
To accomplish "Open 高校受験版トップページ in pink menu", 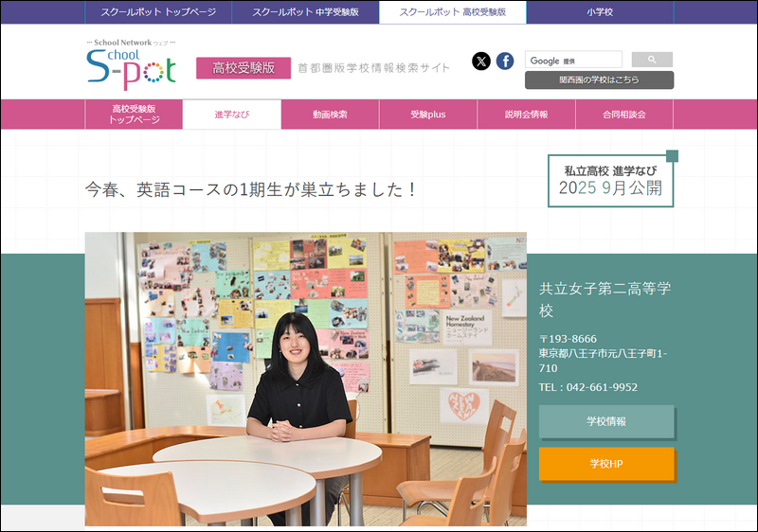I will (x=134, y=115).
